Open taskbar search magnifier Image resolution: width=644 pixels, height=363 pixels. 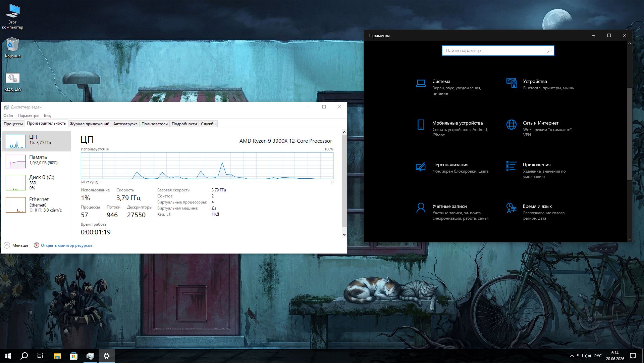click(24, 356)
